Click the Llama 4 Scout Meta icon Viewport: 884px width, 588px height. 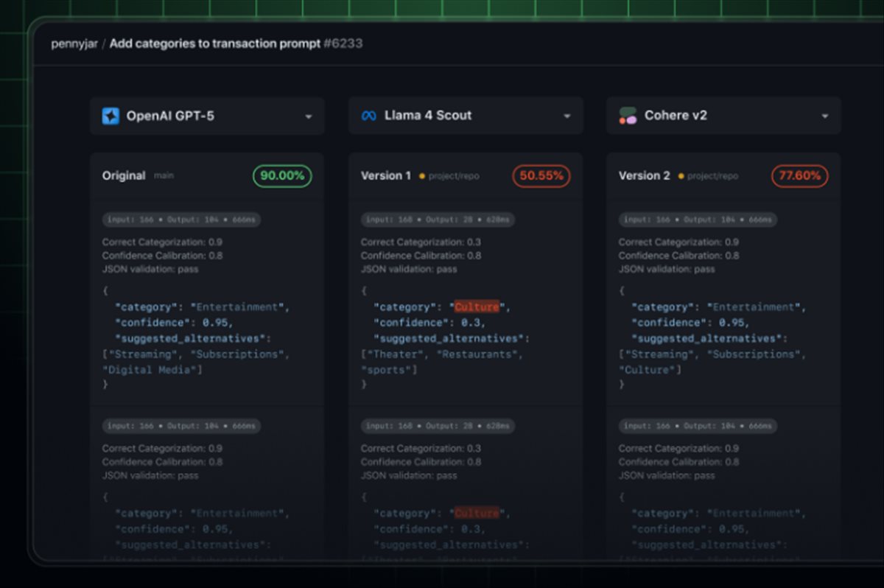(x=368, y=116)
